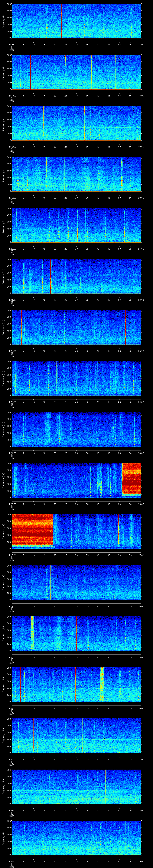The width and height of the screenshot is (153, 868).
Task: Select the spectrogram panel starting at 4:21:00
Action: [x=76, y=276]
